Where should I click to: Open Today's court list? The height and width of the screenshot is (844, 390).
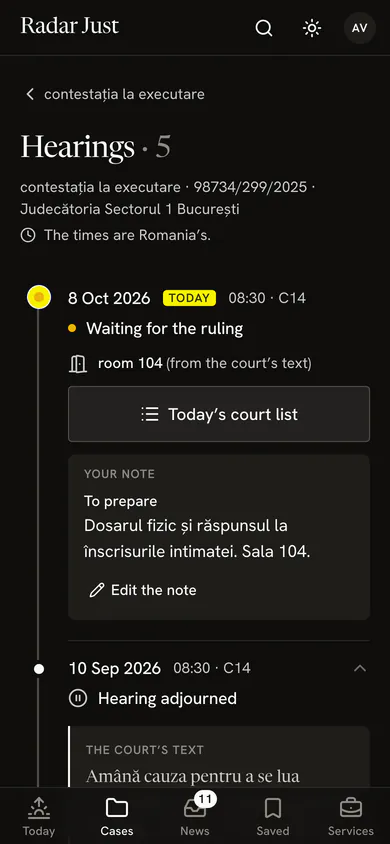point(219,414)
